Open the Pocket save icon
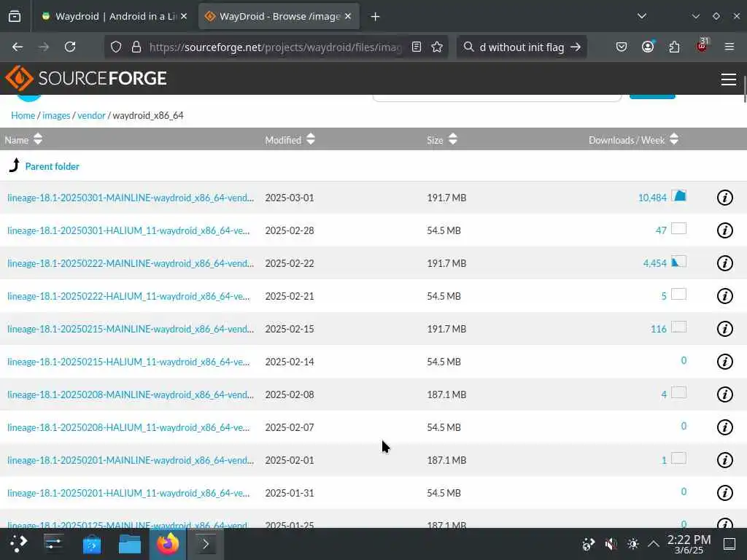Image resolution: width=747 pixels, height=560 pixels. coord(622,47)
